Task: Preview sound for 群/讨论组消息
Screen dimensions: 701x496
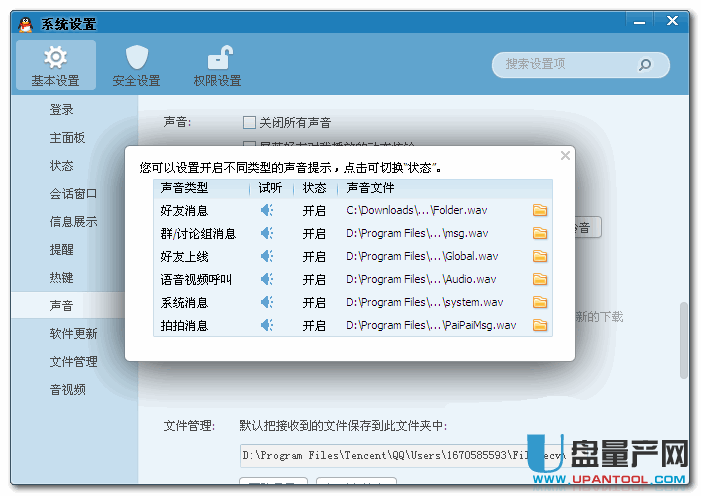Action: tap(267, 233)
